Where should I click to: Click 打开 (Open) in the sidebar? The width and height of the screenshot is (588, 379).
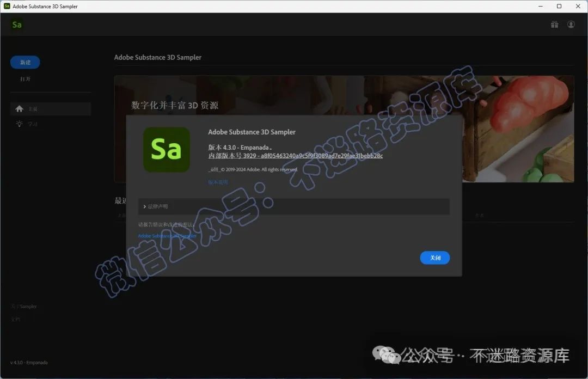(25, 79)
